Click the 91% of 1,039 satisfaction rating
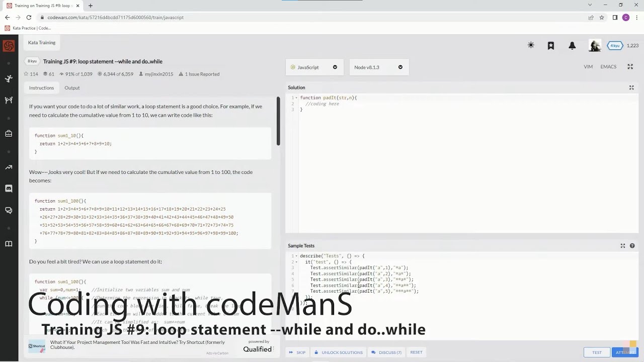Image resolution: width=644 pixels, height=362 pixels. pos(75,74)
